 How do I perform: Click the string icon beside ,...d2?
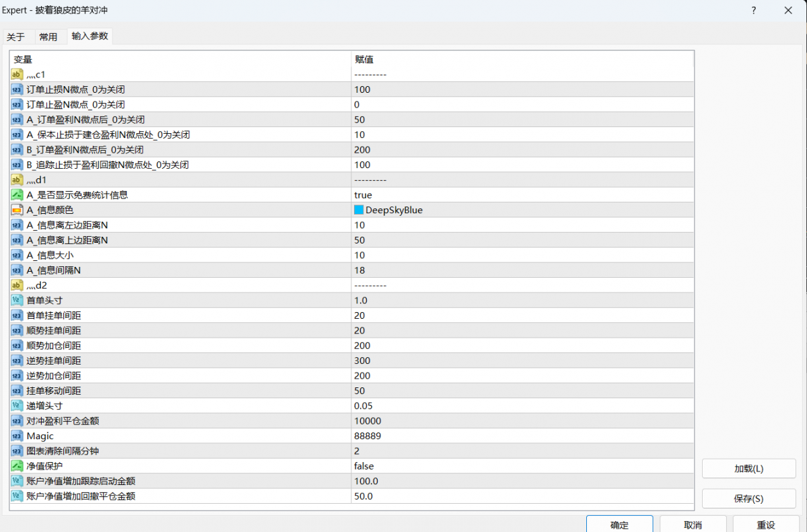pyautogui.click(x=17, y=285)
